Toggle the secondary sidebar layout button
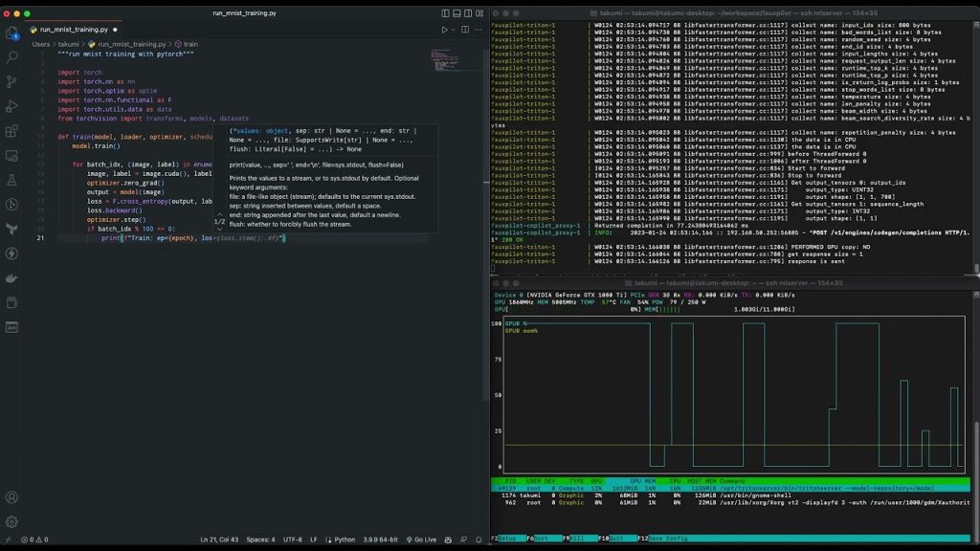This screenshot has width=980, height=551. click(x=469, y=13)
